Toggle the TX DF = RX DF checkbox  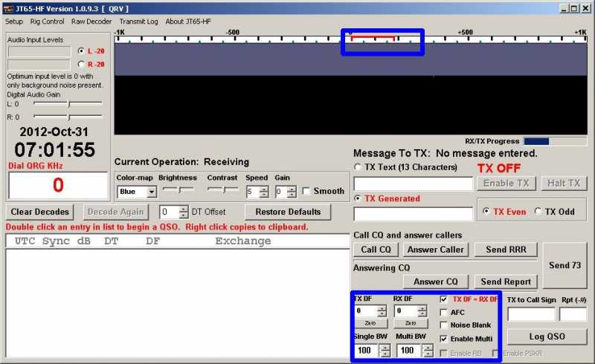443,299
